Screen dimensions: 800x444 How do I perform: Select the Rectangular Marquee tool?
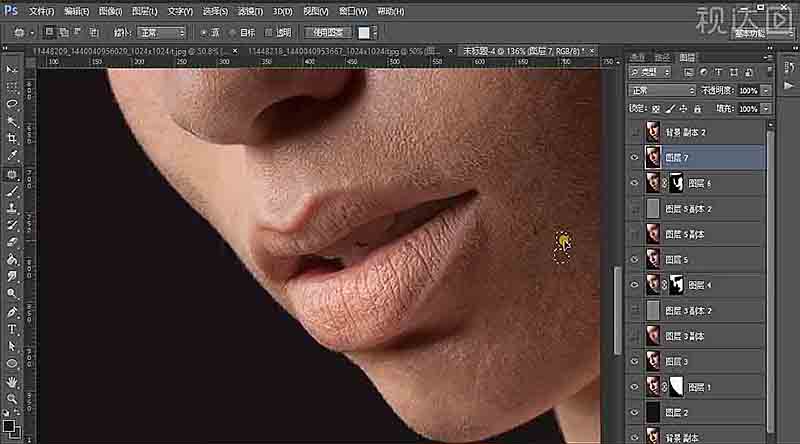pyautogui.click(x=12, y=86)
